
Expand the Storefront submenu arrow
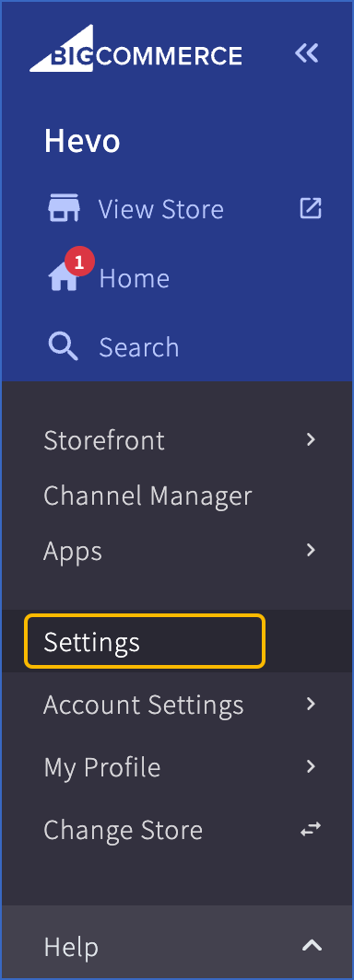(x=311, y=440)
